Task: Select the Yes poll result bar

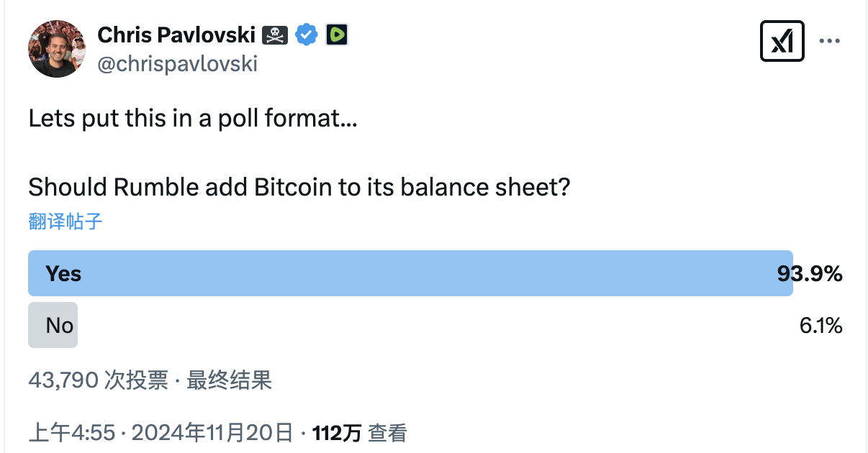Action: (410, 273)
